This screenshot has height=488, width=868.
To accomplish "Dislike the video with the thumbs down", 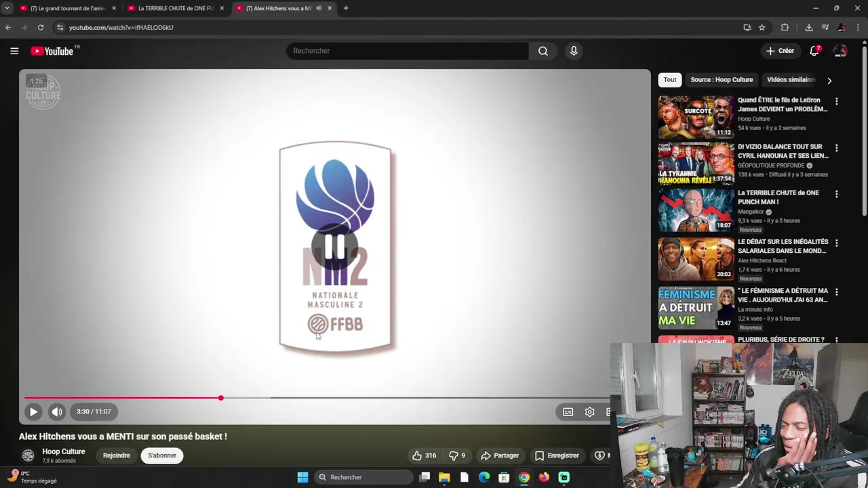I will (x=458, y=455).
